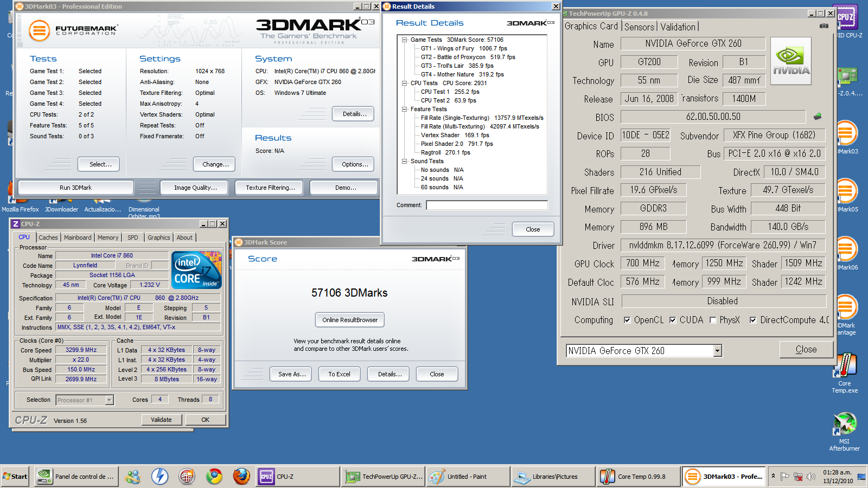The image size is (868, 488).
Task: Switch to the Sensors tab in GPU-Z
Action: (639, 27)
